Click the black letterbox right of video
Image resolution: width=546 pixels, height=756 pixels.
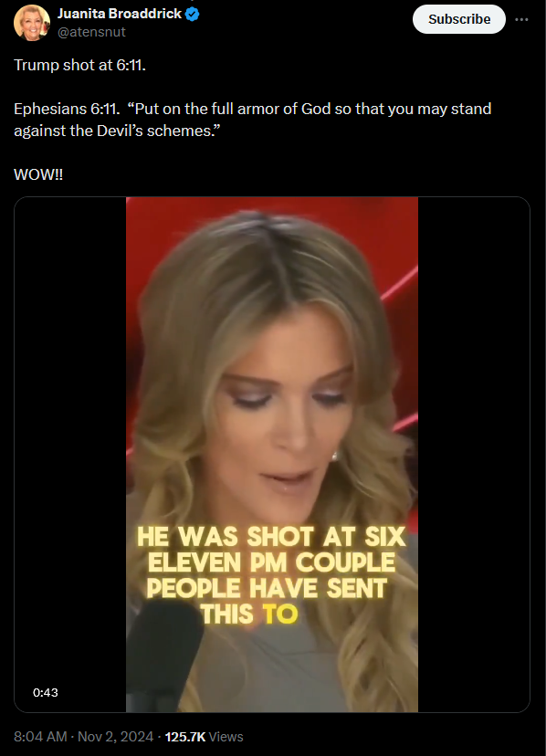tap(474, 454)
